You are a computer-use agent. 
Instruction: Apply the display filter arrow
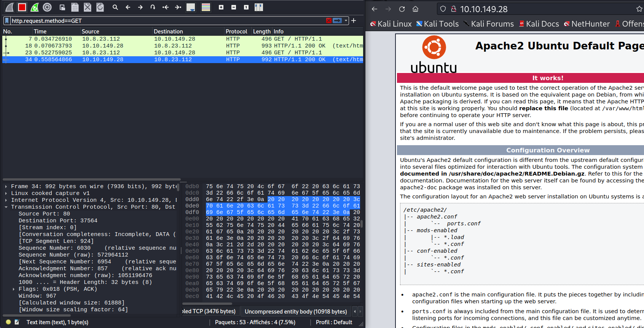point(337,21)
